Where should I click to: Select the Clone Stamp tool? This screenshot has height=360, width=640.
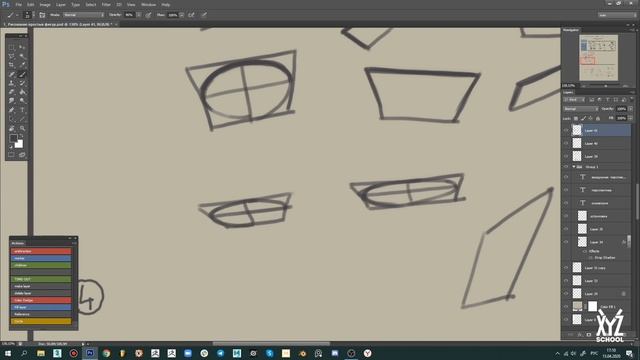coord(11,83)
